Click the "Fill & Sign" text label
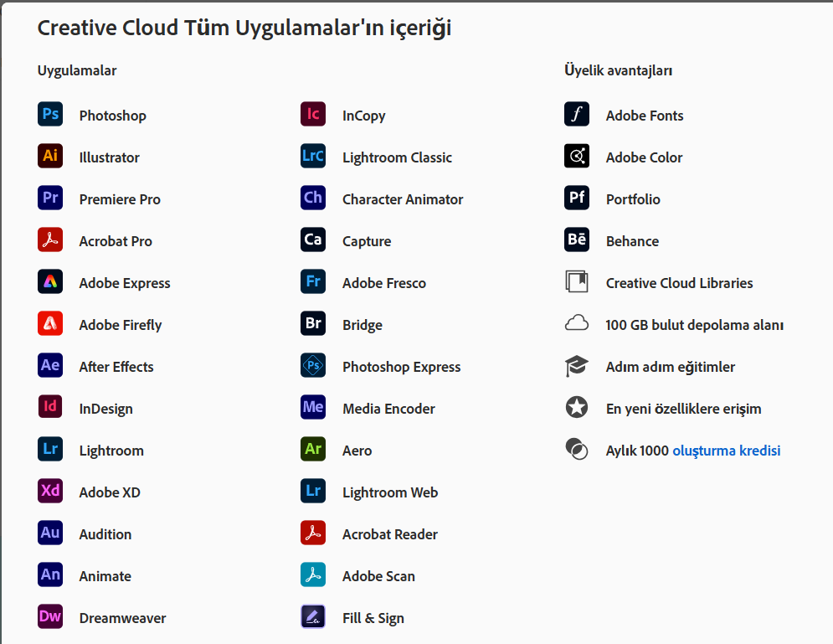Screen dimensions: 833x644 coord(373,619)
